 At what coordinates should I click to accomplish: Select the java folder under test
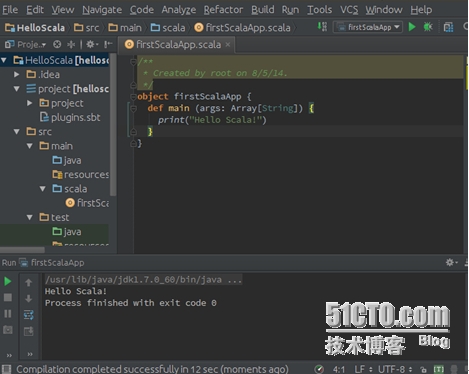click(67, 232)
